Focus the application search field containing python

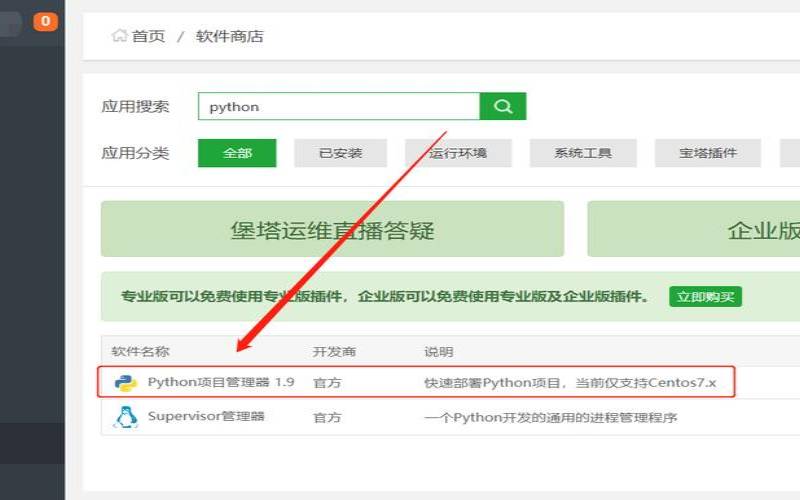point(339,106)
